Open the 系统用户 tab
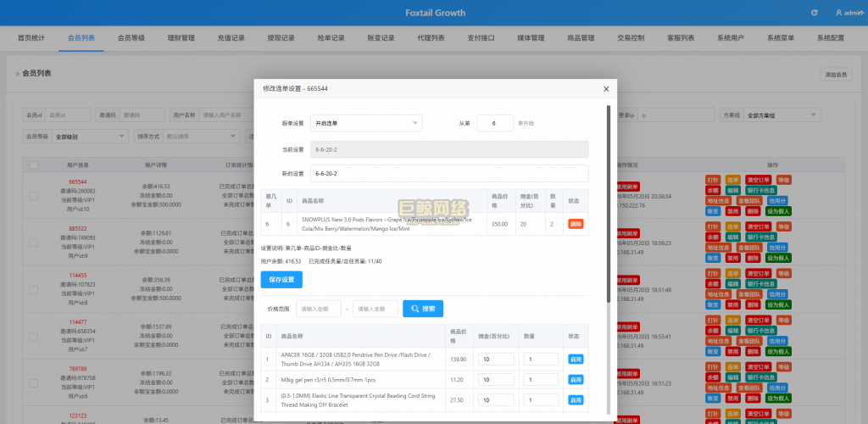 [x=730, y=38]
